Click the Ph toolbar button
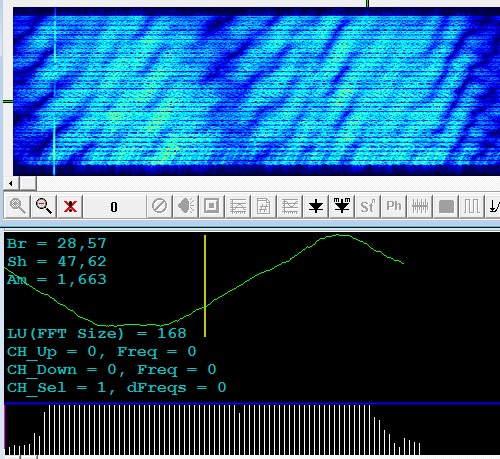This screenshot has width=500, height=459. pyautogui.click(x=394, y=206)
